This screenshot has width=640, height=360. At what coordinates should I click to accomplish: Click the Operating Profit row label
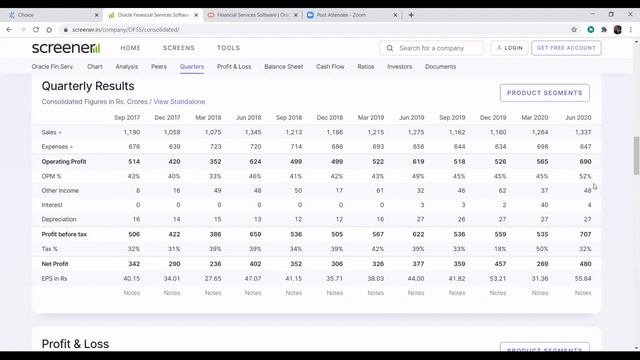click(x=64, y=162)
